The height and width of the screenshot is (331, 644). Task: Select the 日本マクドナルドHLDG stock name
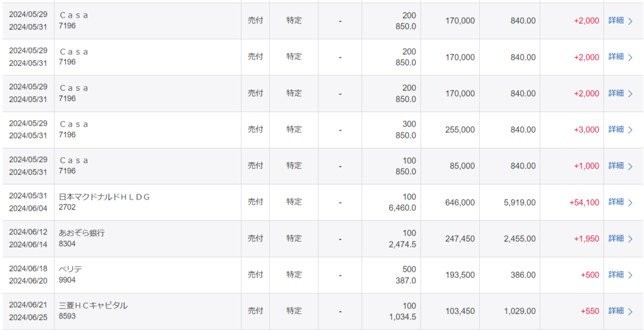pos(104,197)
